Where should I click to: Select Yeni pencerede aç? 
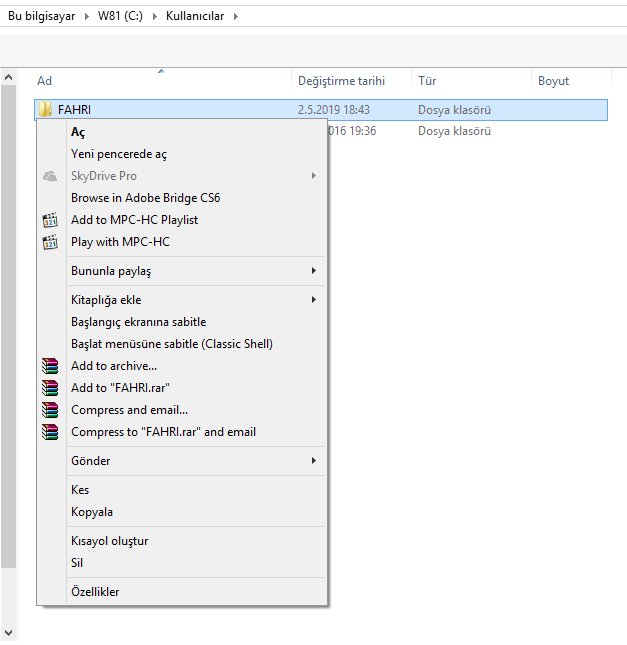click(x=182, y=154)
